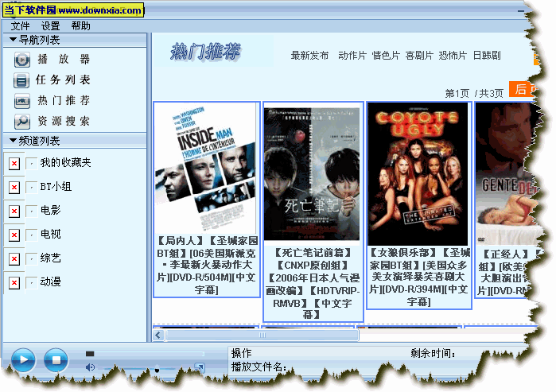Click the red X icon beside 电影
The width and height of the screenshot is (556, 392).
(x=14, y=212)
